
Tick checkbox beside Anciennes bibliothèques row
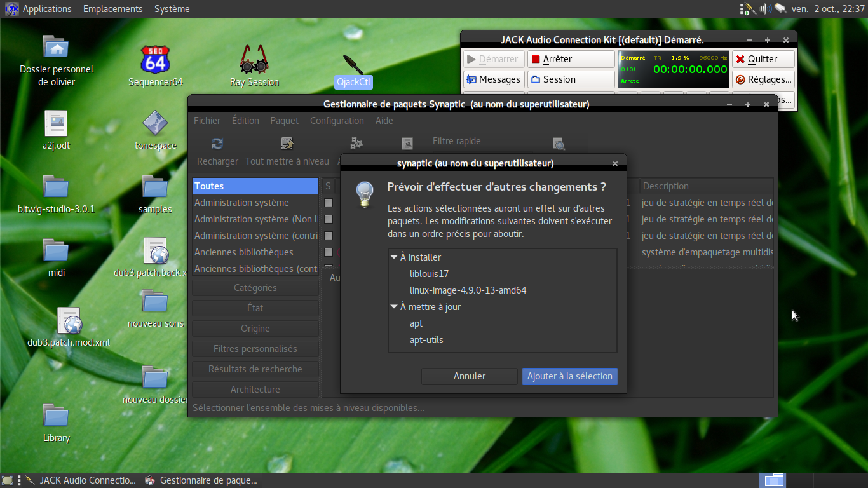(329, 252)
